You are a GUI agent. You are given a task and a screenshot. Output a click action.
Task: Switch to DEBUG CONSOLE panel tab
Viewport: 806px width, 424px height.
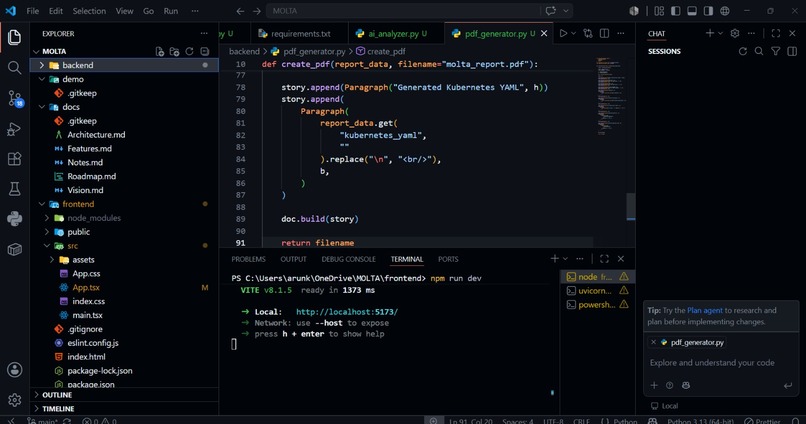349,259
